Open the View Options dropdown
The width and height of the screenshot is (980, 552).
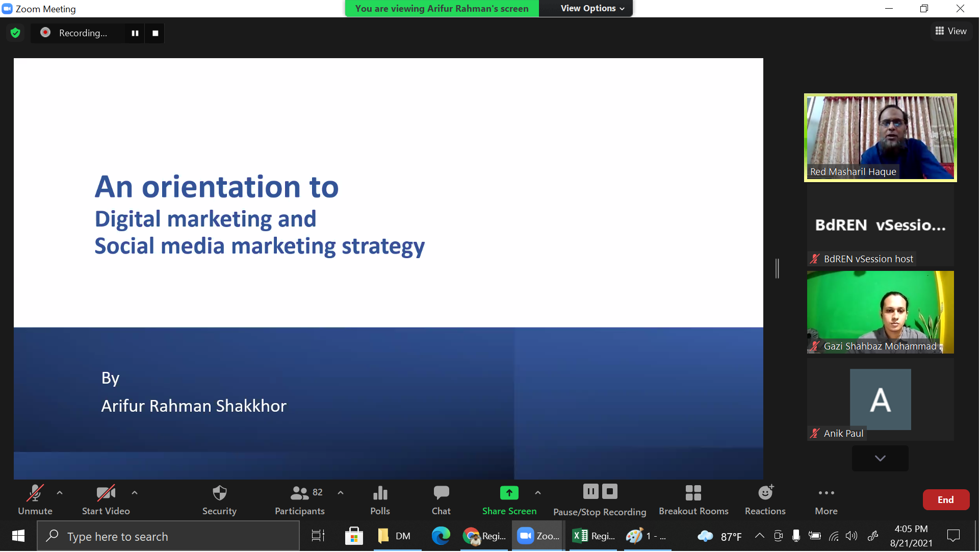(x=592, y=8)
